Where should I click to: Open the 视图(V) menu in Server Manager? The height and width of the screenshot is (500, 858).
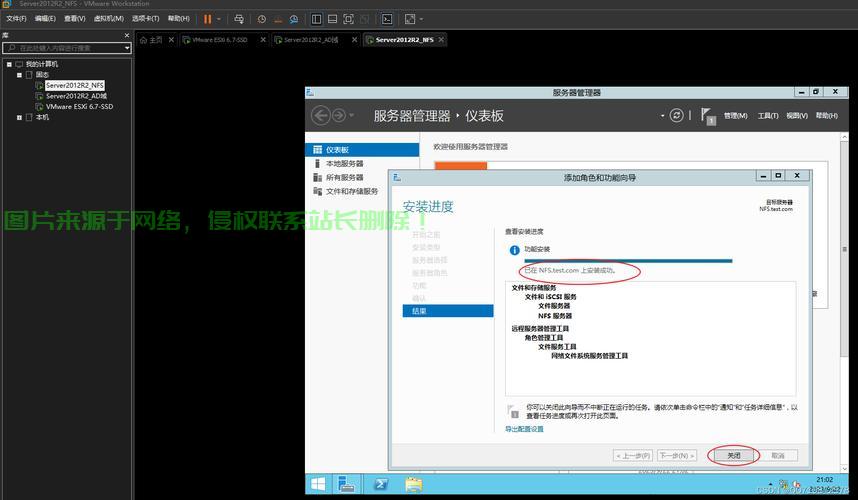[x=797, y=115]
